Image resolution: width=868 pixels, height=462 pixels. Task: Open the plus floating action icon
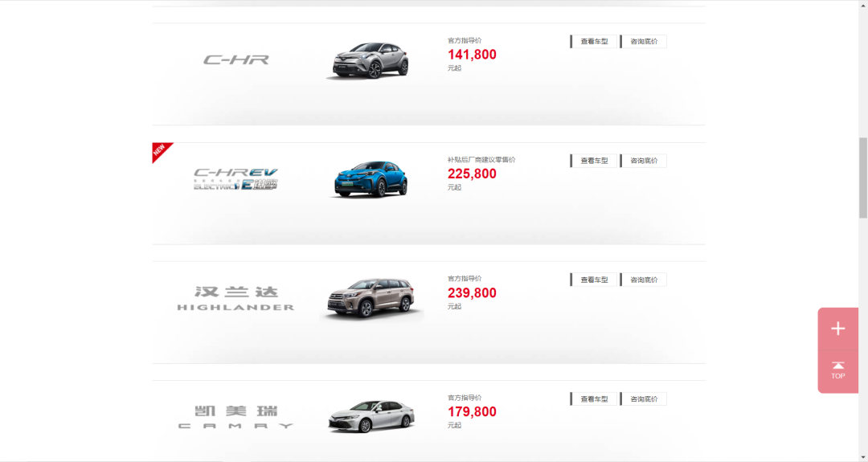pos(837,329)
